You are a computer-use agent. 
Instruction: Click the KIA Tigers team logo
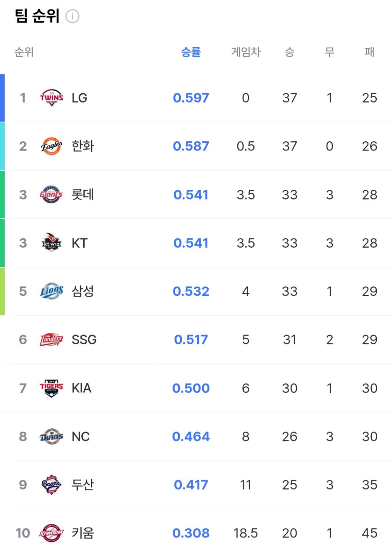coord(51,388)
